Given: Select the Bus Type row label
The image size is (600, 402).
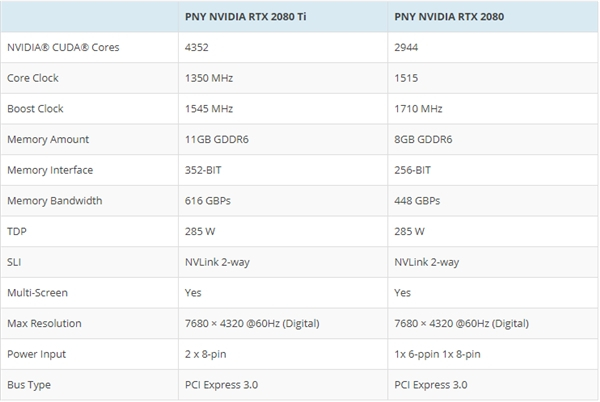Looking at the screenshot, I should (x=28, y=384).
